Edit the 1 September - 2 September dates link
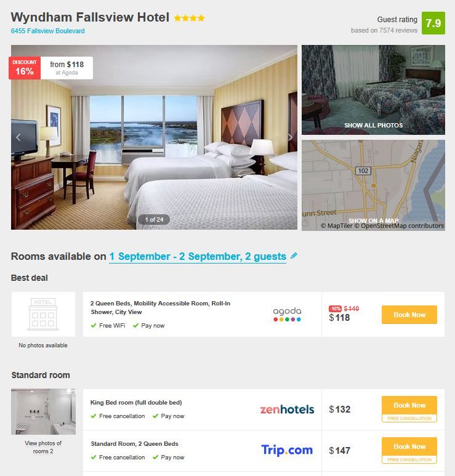Screen dimensions: 455x476 click(198, 257)
